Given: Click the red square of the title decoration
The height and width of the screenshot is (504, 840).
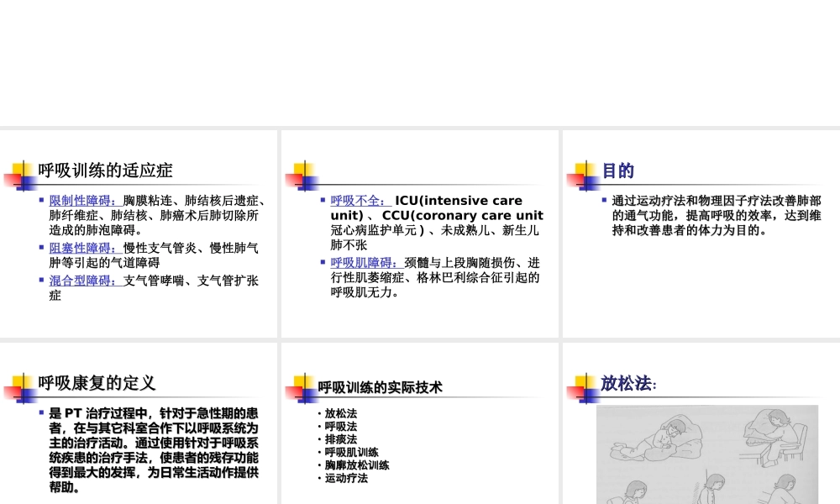Looking at the screenshot, I should [x=13, y=180].
